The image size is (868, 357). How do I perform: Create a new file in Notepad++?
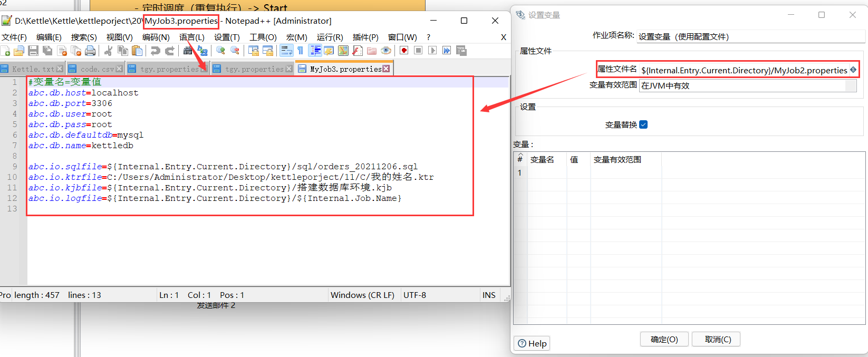click(5, 51)
